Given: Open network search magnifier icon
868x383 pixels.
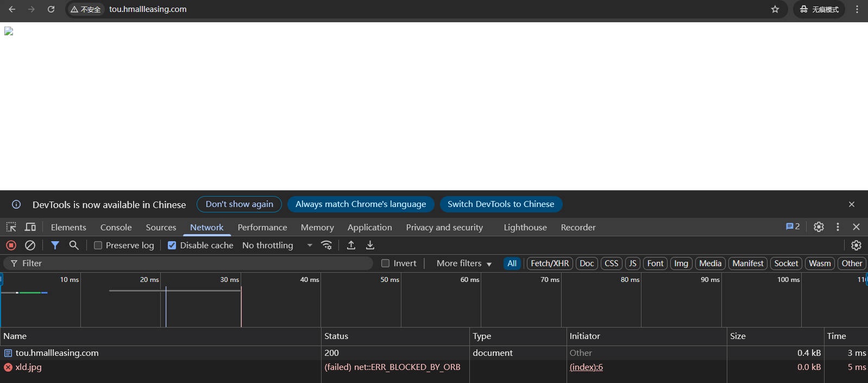Looking at the screenshot, I should (74, 246).
